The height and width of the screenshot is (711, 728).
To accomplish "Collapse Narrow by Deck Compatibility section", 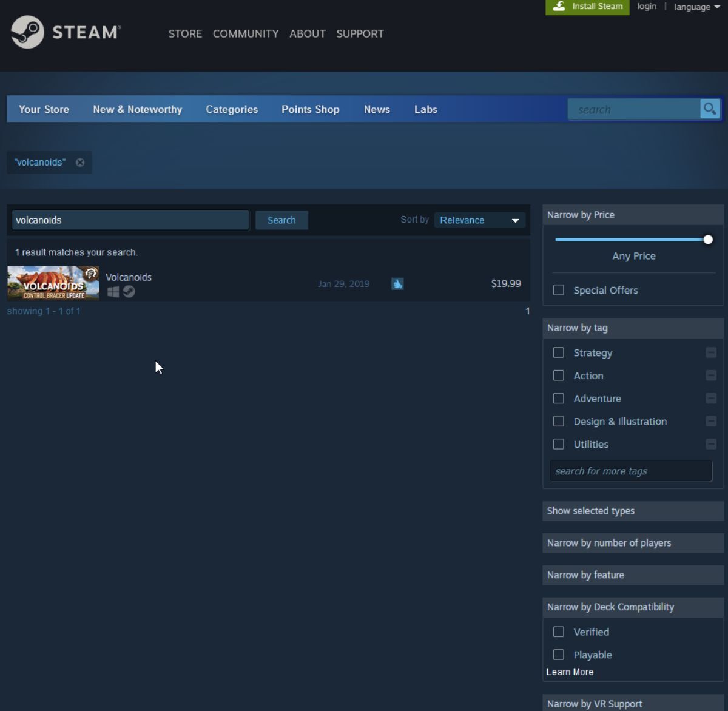I will click(633, 607).
